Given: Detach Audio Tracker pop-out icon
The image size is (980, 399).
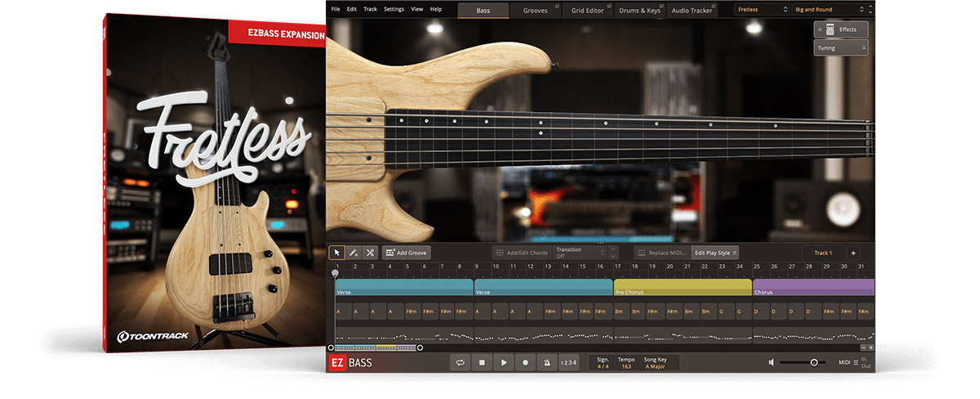Looking at the screenshot, I should (713, 6).
